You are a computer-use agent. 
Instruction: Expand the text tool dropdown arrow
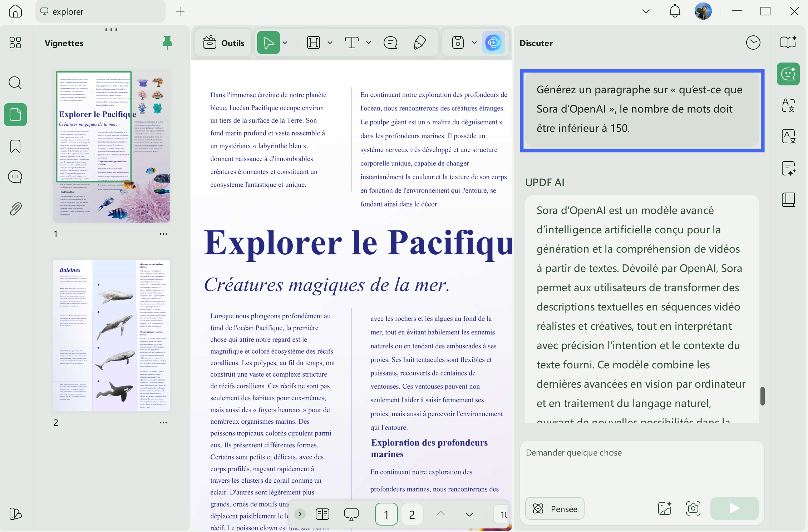pos(369,43)
